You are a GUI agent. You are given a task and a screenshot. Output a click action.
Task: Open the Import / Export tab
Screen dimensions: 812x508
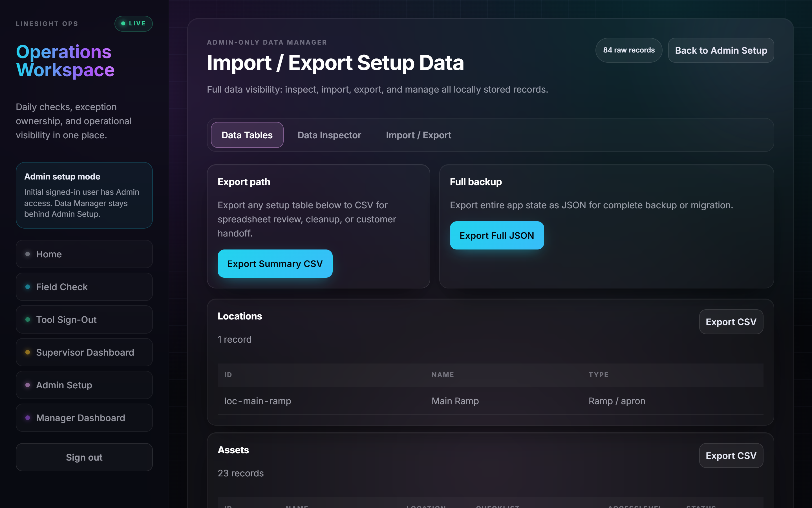tap(418, 135)
